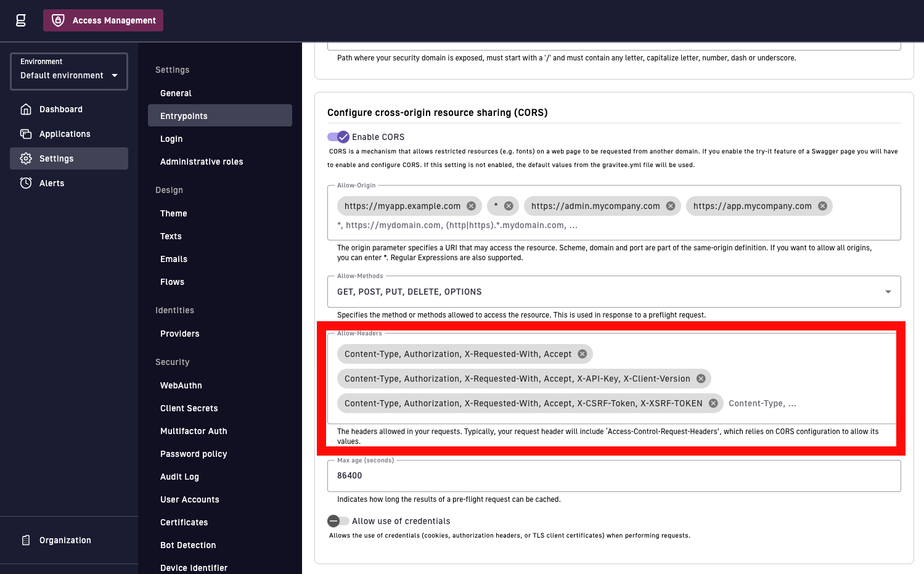Expand the Allow-Methods dropdown
The image size is (924, 574).
tap(888, 292)
